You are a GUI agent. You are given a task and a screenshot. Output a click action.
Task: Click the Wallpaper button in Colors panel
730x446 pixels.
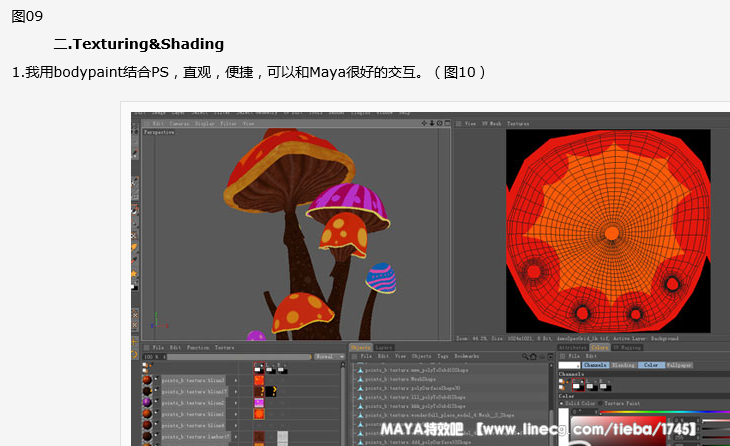click(x=679, y=365)
